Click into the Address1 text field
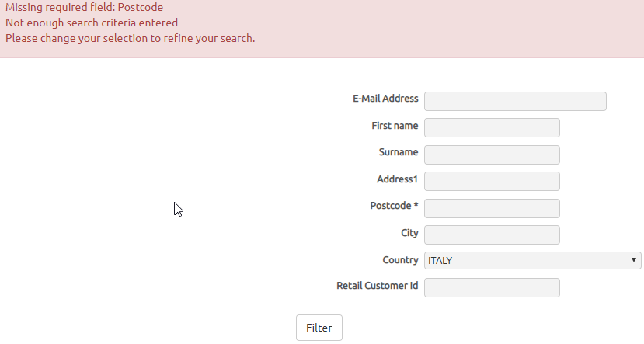Screen dimensions: 644x344 click(x=492, y=181)
